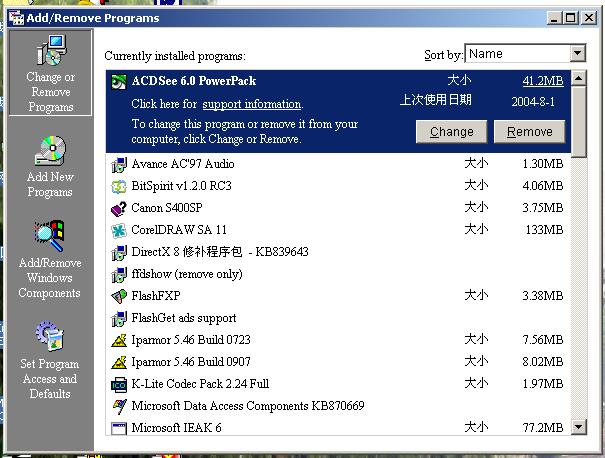Select the ffdshow (remove only) entry
605x458 pixels.
pyautogui.click(x=338, y=274)
